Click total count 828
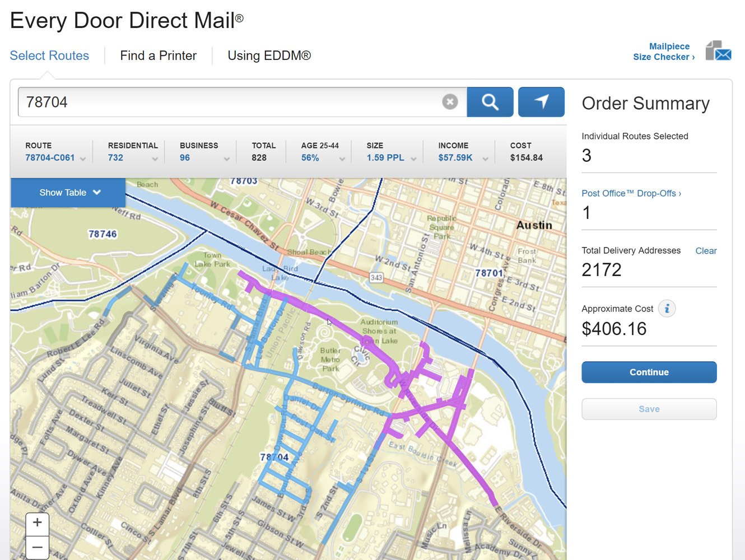745x560 pixels. point(259,158)
